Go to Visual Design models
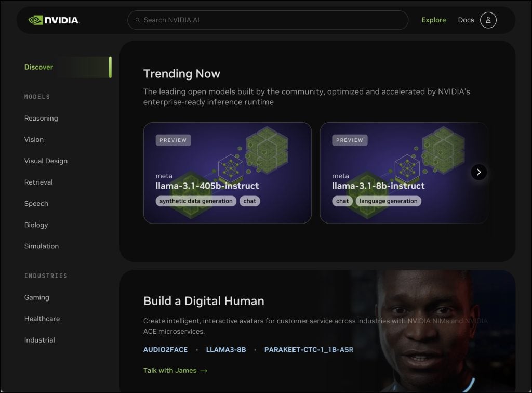The width and height of the screenshot is (532, 393). 46,161
